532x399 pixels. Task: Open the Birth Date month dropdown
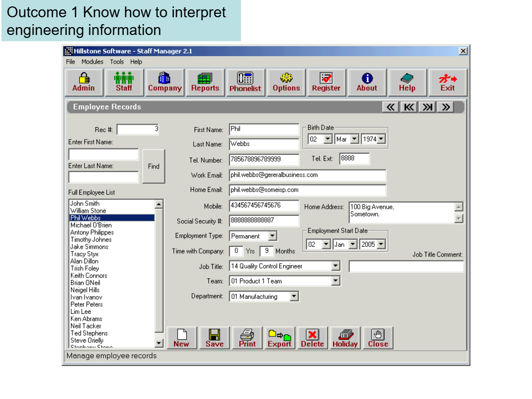[354, 139]
